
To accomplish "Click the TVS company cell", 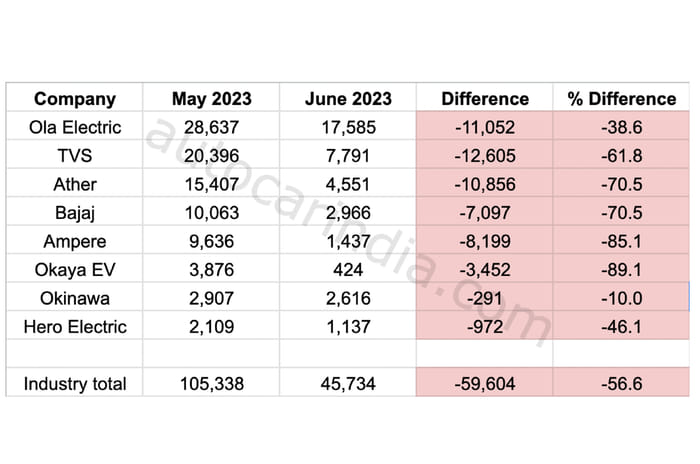I will click(74, 156).
